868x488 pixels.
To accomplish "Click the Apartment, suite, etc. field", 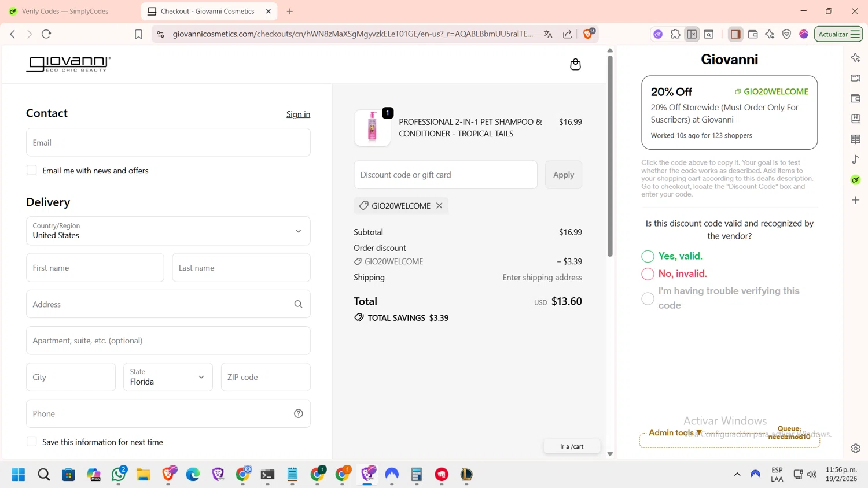I will click(x=168, y=341).
